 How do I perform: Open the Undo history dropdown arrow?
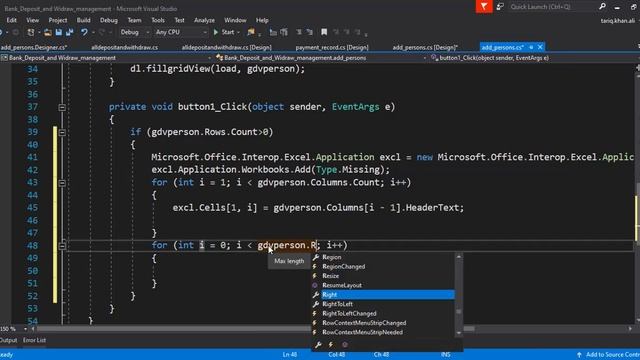click(93, 32)
